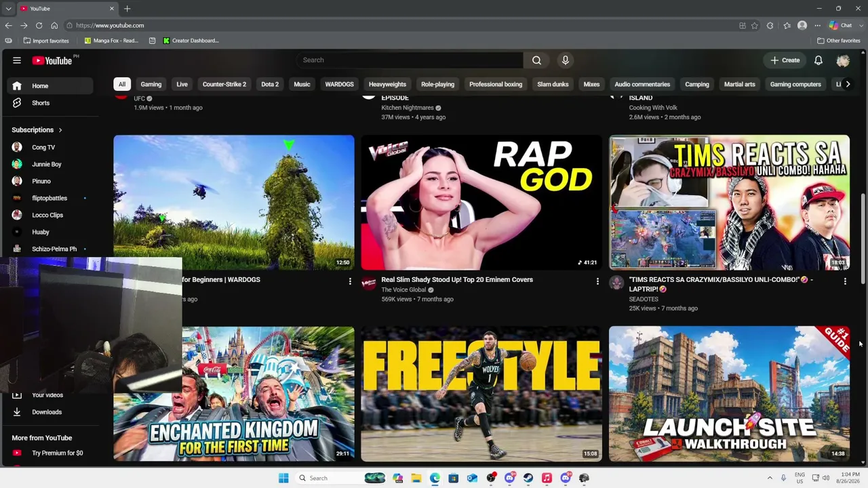Select the Live filter chip
This screenshot has height=488, width=868.
pos(182,85)
